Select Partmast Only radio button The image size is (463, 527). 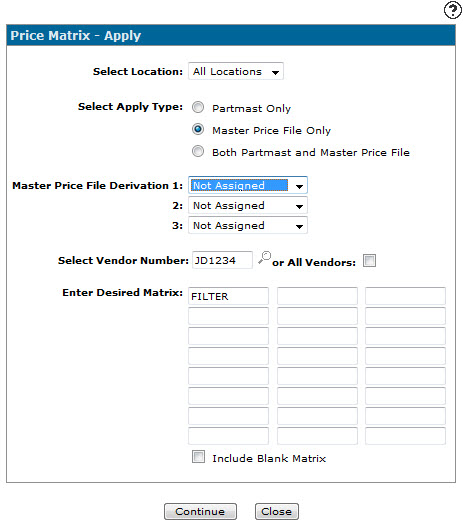[x=198, y=107]
